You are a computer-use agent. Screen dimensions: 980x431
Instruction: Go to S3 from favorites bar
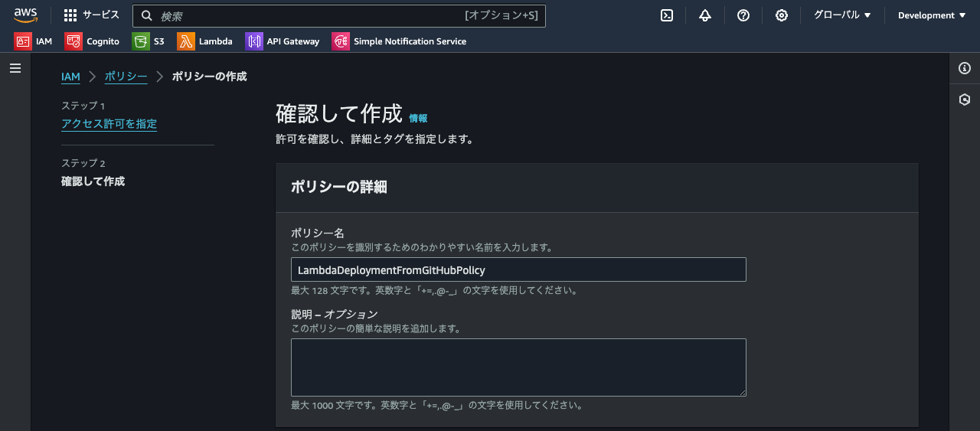149,41
